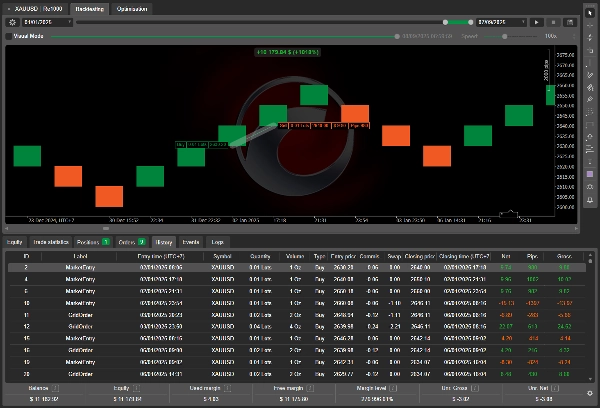Click the bell alert icon in right toolbar
The image size is (600, 408).
click(590, 198)
